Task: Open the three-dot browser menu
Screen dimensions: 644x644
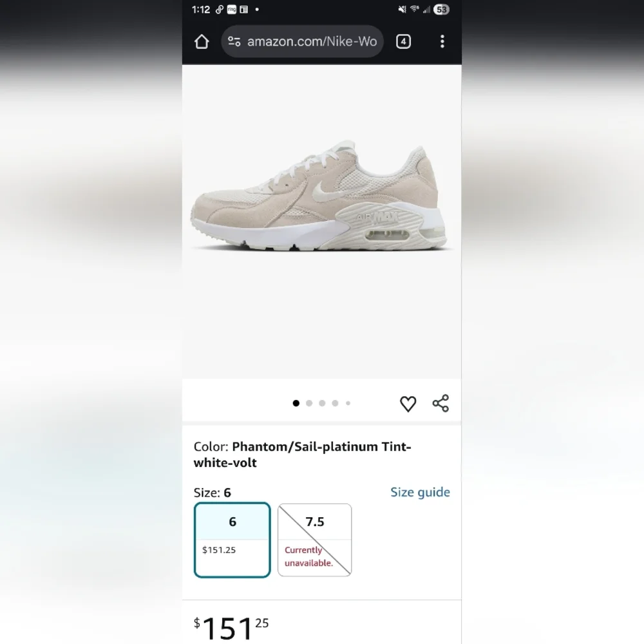Action: 442,41
